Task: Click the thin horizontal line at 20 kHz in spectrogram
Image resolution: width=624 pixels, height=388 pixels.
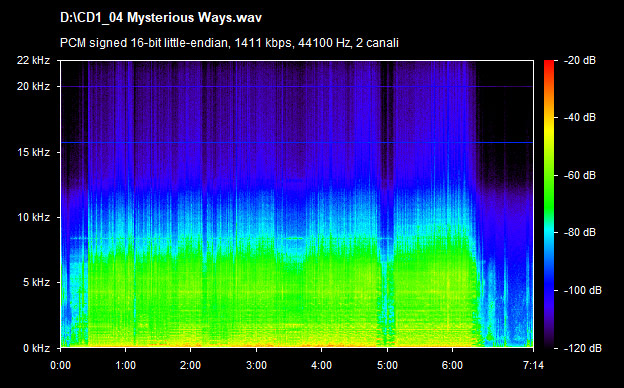Action: [x=297, y=86]
